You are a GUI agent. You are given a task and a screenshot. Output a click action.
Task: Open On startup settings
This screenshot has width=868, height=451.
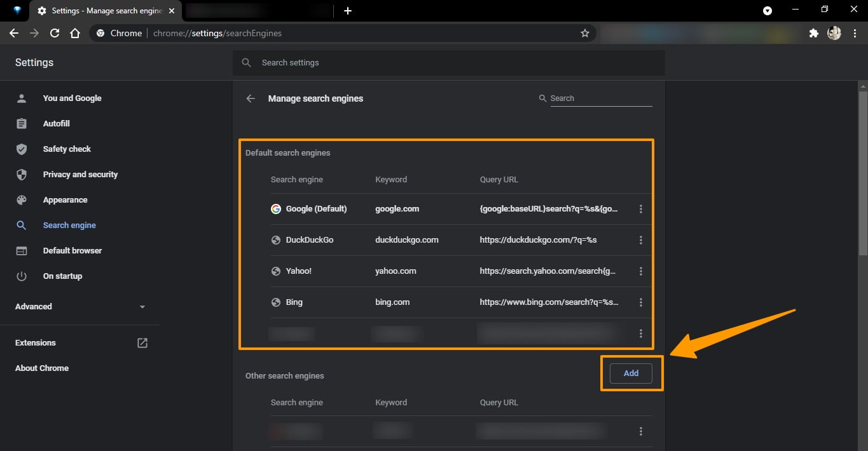click(62, 276)
